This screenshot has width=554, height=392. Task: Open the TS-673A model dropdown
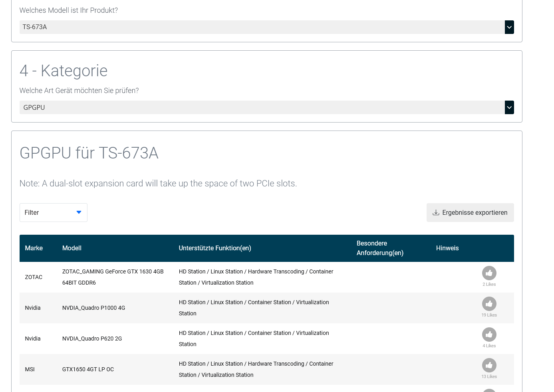pos(266,27)
